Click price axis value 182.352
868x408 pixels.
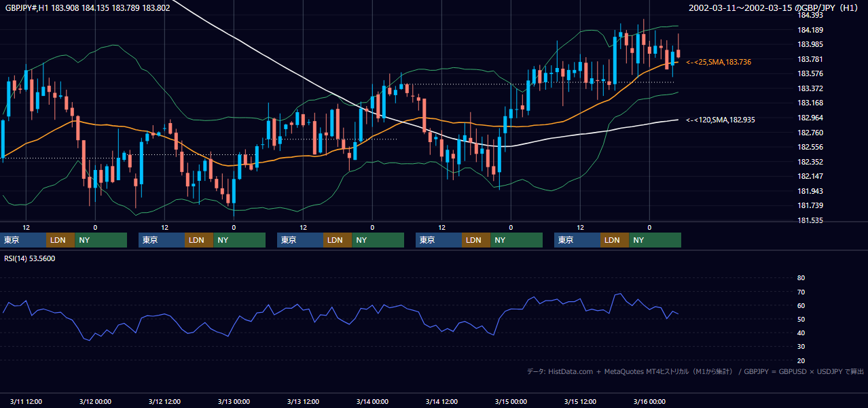pyautogui.click(x=811, y=162)
